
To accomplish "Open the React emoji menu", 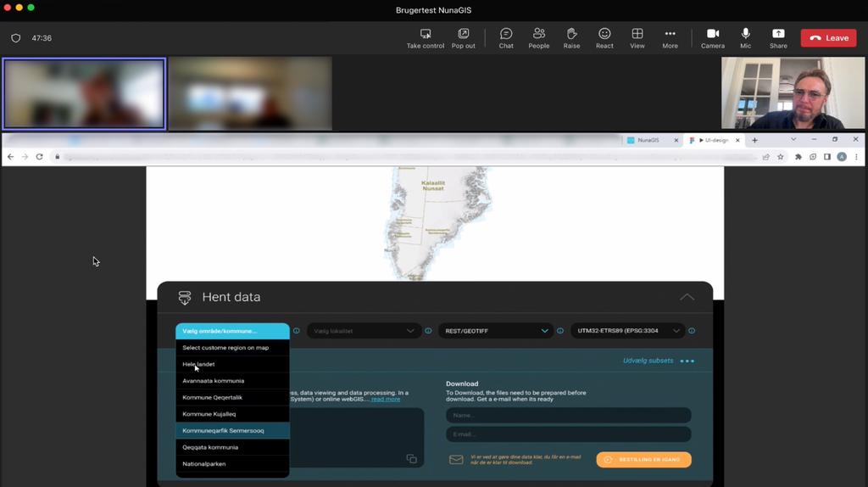I will [x=604, y=37].
